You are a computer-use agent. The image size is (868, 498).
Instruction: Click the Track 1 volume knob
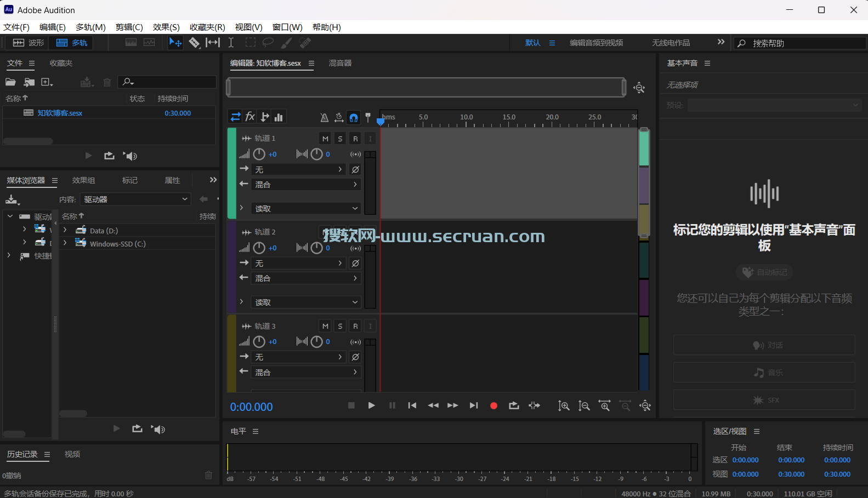click(259, 154)
